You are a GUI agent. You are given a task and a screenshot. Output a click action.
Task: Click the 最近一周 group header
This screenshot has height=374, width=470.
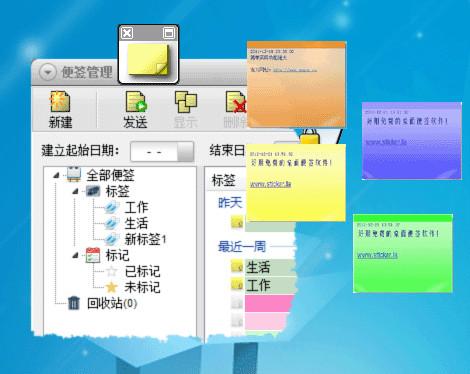click(x=242, y=247)
